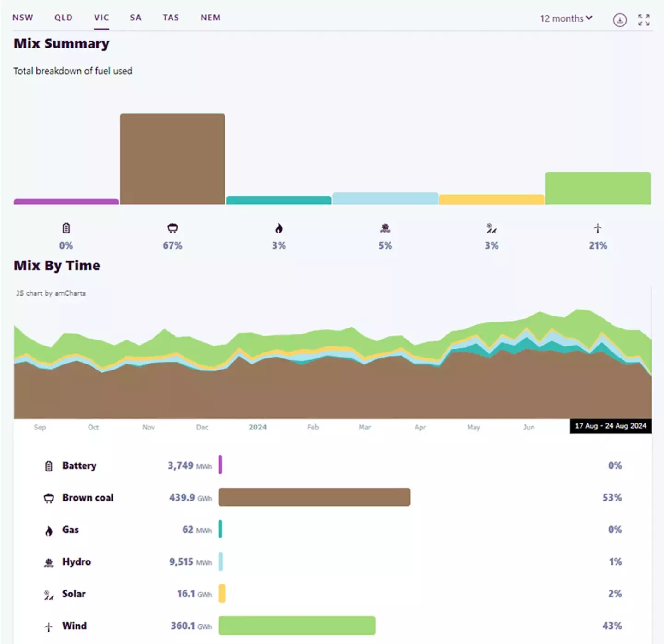Click the download chart icon
664x644 pixels.
(x=619, y=20)
